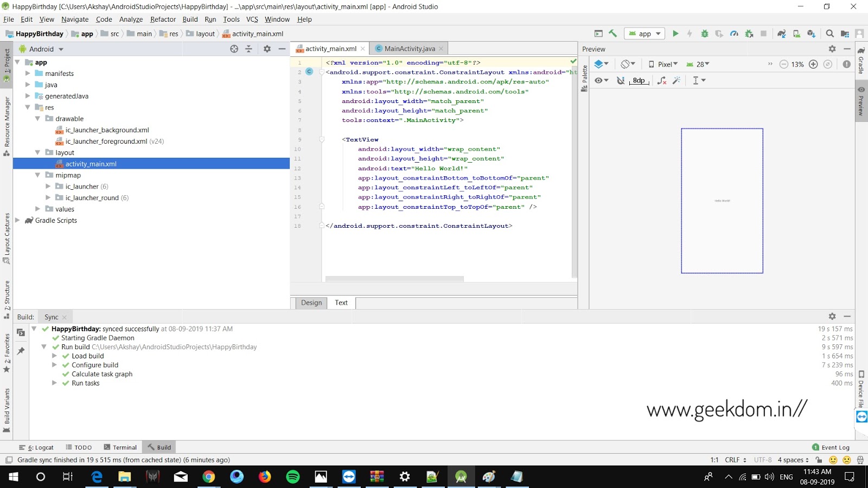The height and width of the screenshot is (488, 868).
Task: Click the layout breadcrumb in navigation bar
Action: click(201, 34)
